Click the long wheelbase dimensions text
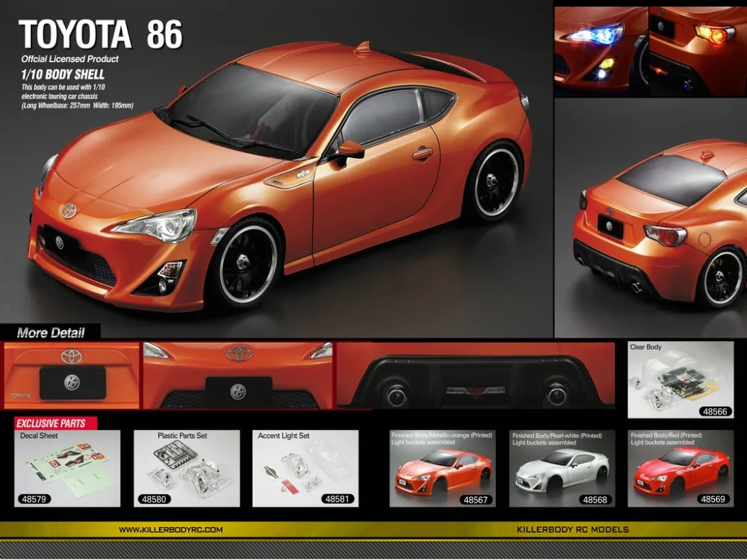 pyautogui.click(x=77, y=106)
